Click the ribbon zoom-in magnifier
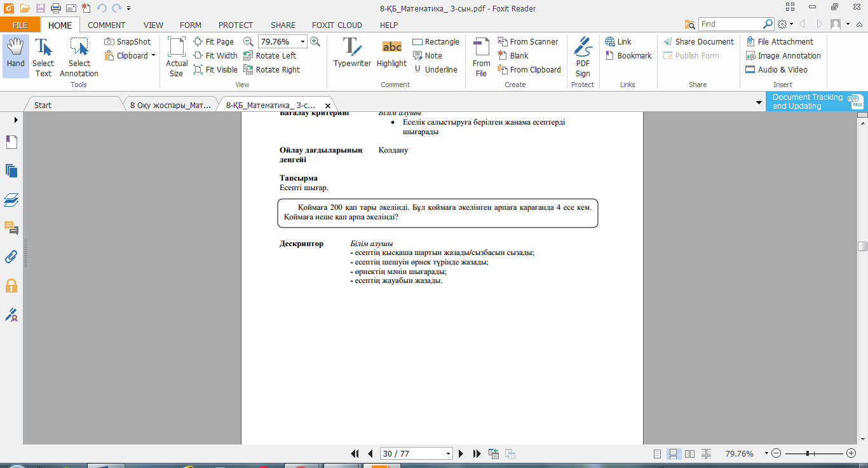This screenshot has height=468, width=868. point(315,42)
